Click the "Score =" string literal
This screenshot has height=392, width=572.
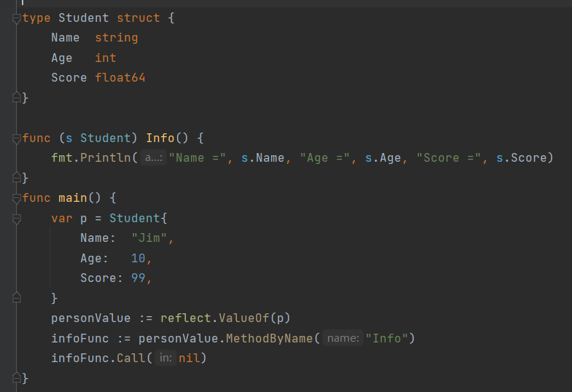pos(449,157)
